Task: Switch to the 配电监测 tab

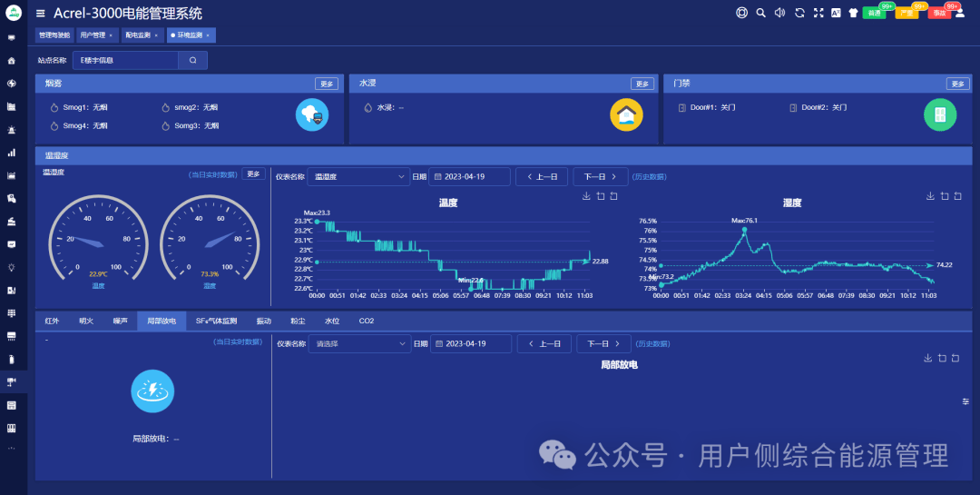Action: coord(142,35)
